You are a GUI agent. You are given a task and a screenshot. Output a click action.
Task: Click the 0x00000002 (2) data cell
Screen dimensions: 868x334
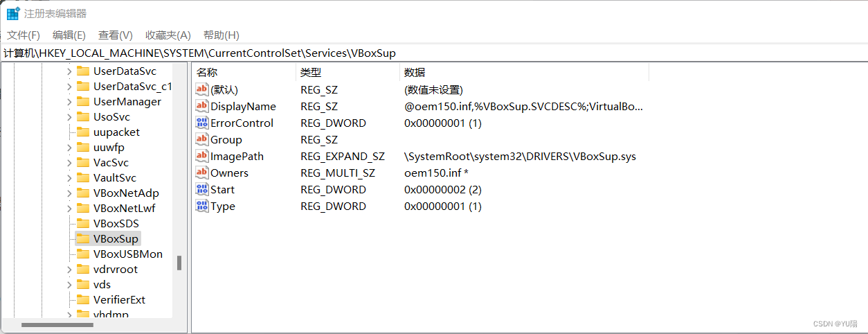click(443, 189)
